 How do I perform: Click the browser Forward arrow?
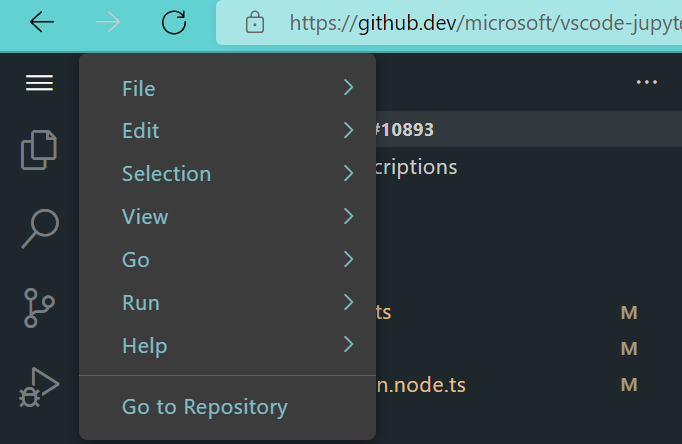click(x=108, y=22)
